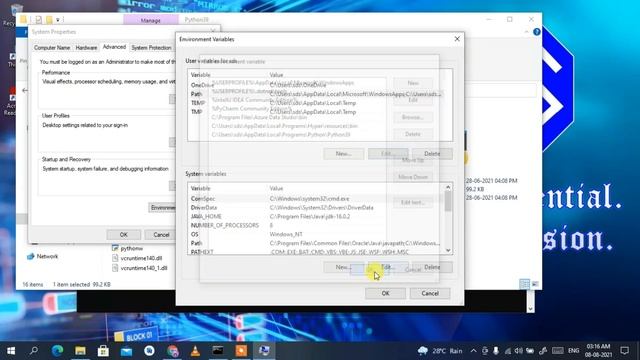
Task: Open the orange app on the taskbar
Action: (x=241, y=351)
